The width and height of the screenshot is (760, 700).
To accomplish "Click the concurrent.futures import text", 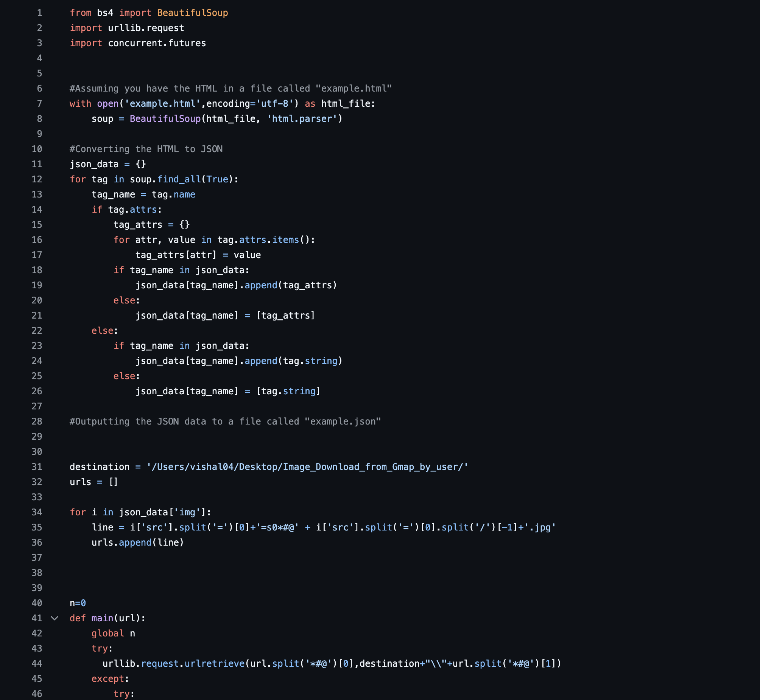I will pyautogui.click(x=157, y=43).
